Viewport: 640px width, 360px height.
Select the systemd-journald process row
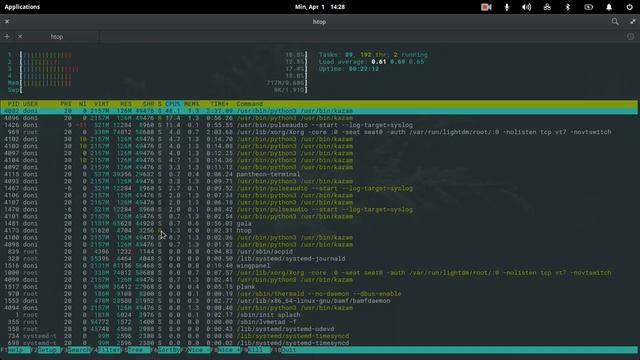tap(319, 259)
